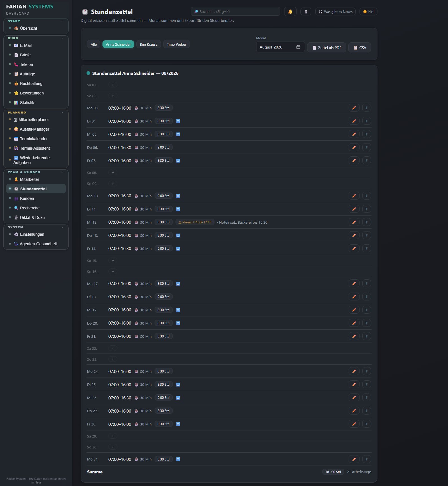The image size is (448, 486).
Task: Switch theme with Hell toggle
Action: pos(368,11)
